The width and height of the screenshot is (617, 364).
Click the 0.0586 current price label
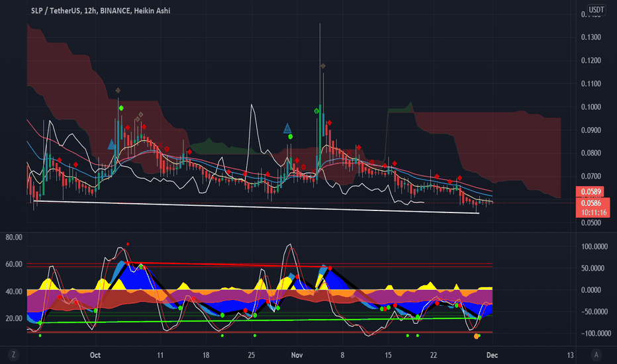coord(591,203)
